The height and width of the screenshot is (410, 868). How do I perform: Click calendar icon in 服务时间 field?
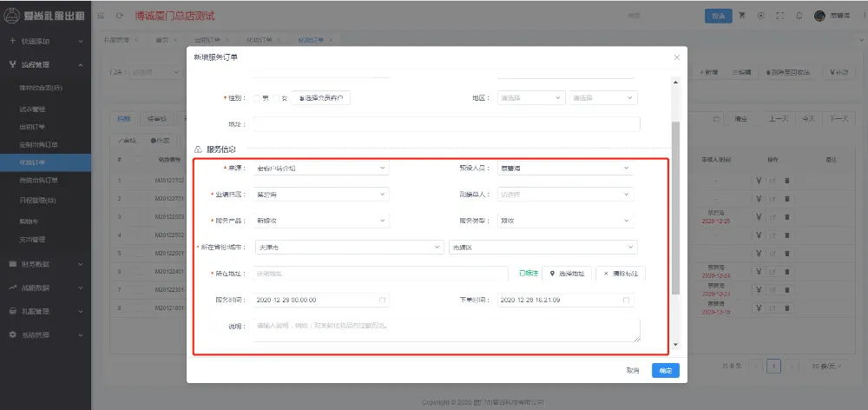coord(382,300)
